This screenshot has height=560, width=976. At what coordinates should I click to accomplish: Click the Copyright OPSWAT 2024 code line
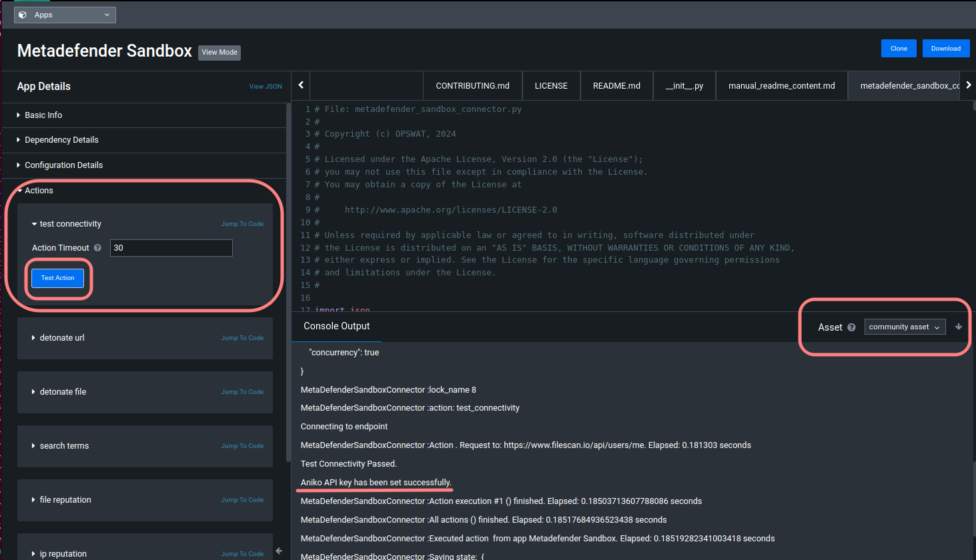pos(386,134)
